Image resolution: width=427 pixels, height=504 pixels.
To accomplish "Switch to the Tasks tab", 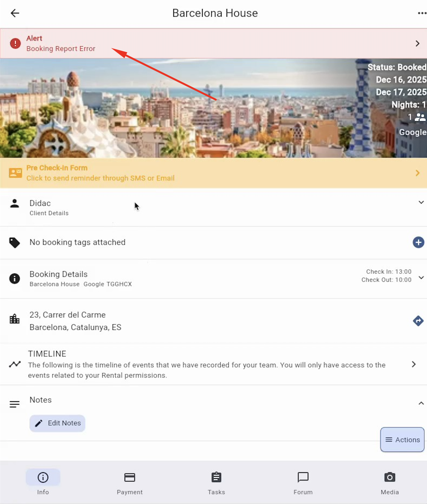I will click(x=216, y=482).
